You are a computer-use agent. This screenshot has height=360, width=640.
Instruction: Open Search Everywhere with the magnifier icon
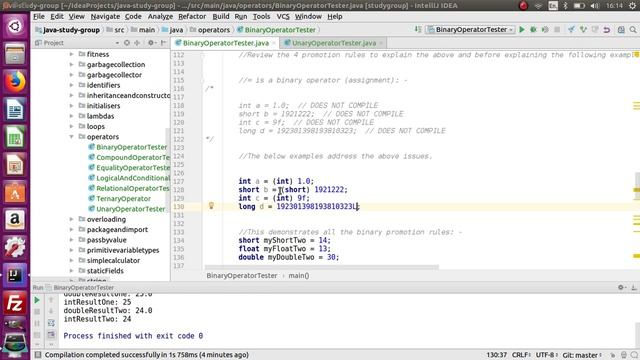pos(633,29)
